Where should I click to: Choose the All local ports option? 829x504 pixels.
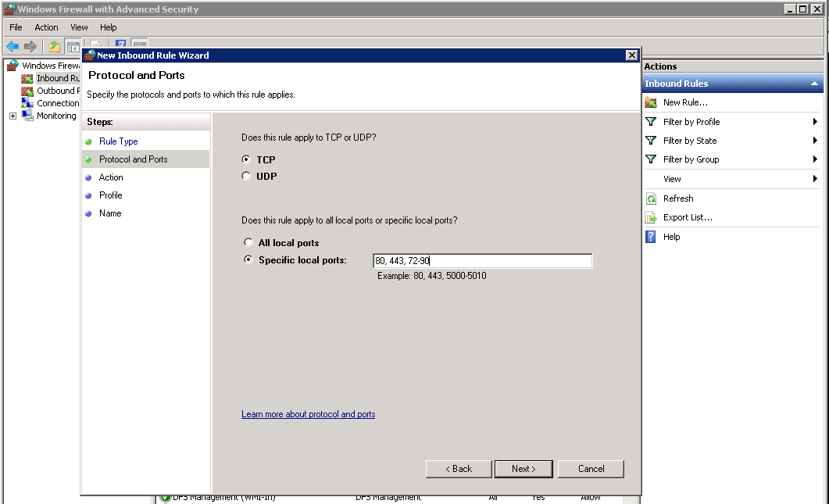tap(248, 243)
